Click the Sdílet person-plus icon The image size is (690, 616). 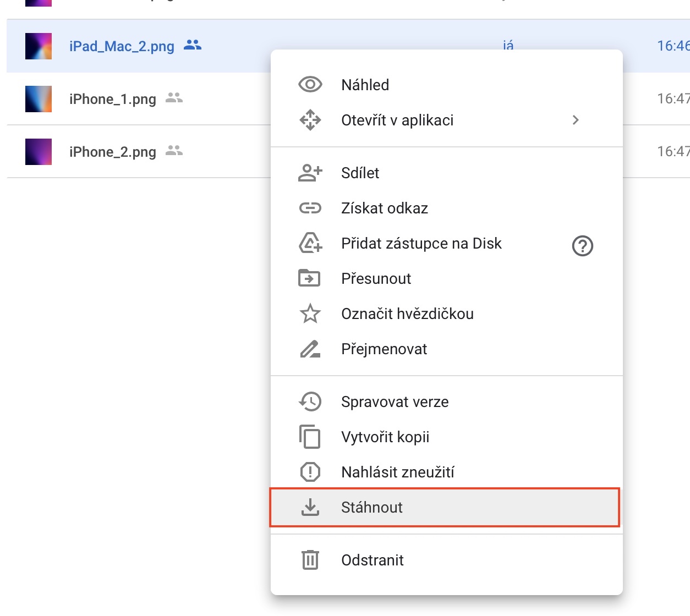click(x=310, y=173)
